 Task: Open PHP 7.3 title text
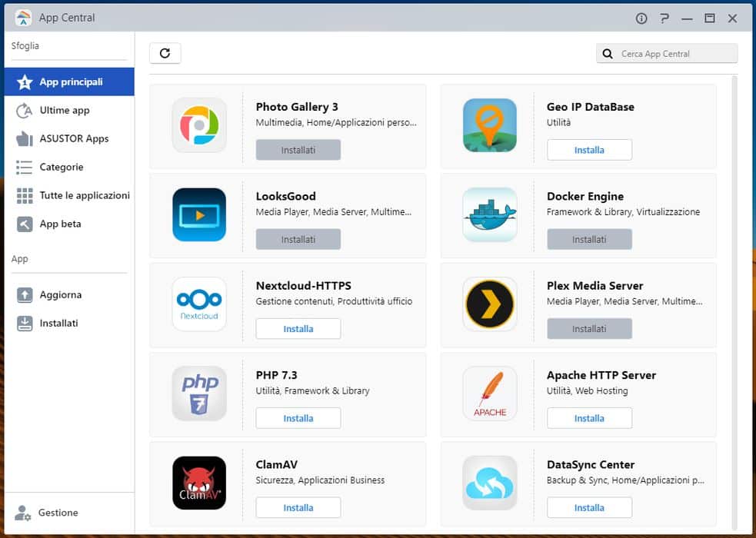coord(276,375)
